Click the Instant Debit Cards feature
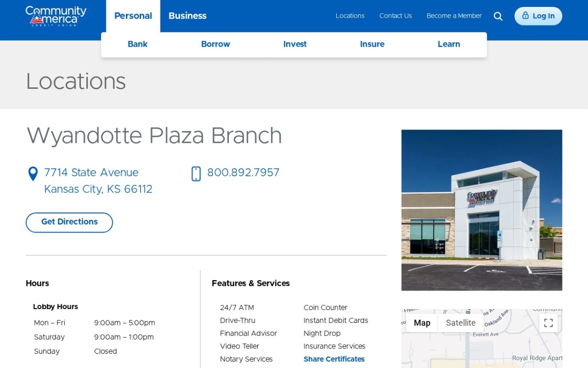 coord(336,320)
